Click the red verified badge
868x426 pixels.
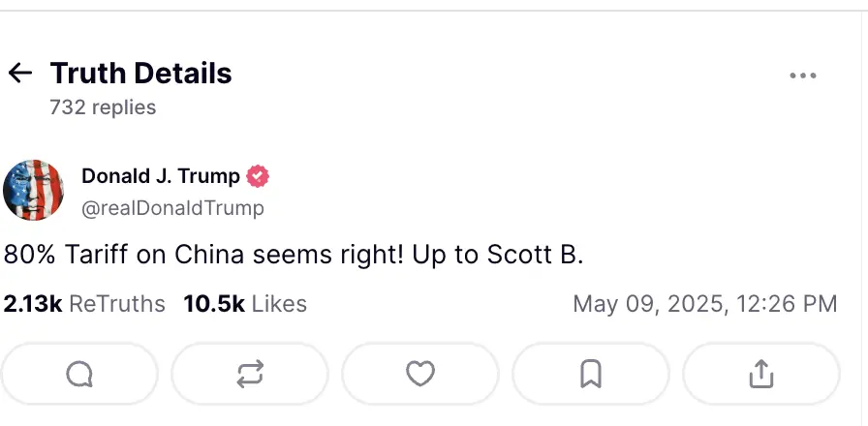(x=258, y=176)
